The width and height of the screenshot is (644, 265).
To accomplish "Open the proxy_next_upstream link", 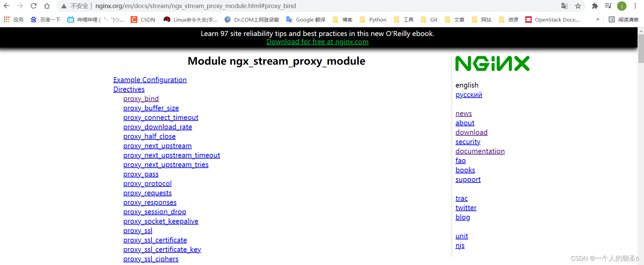I will (x=157, y=146).
